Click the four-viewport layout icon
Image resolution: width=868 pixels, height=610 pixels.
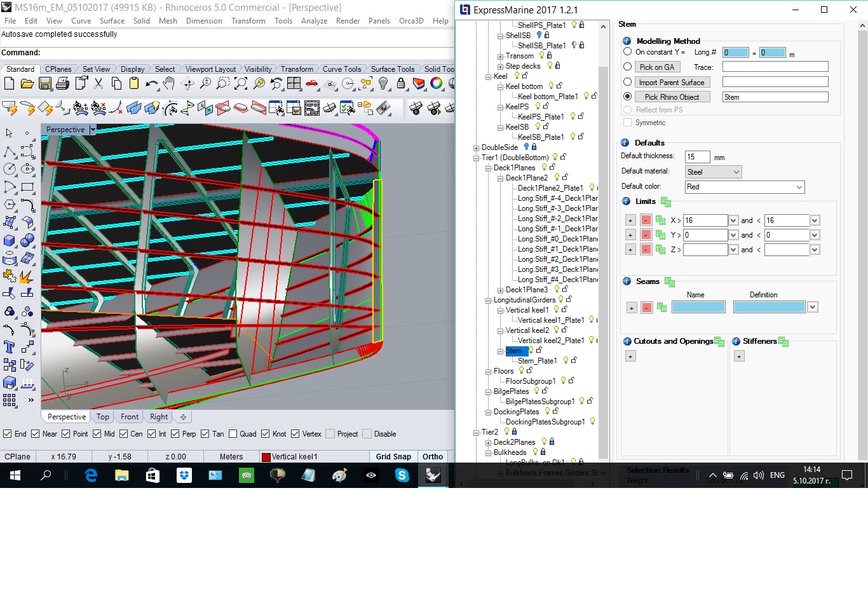click(294, 84)
